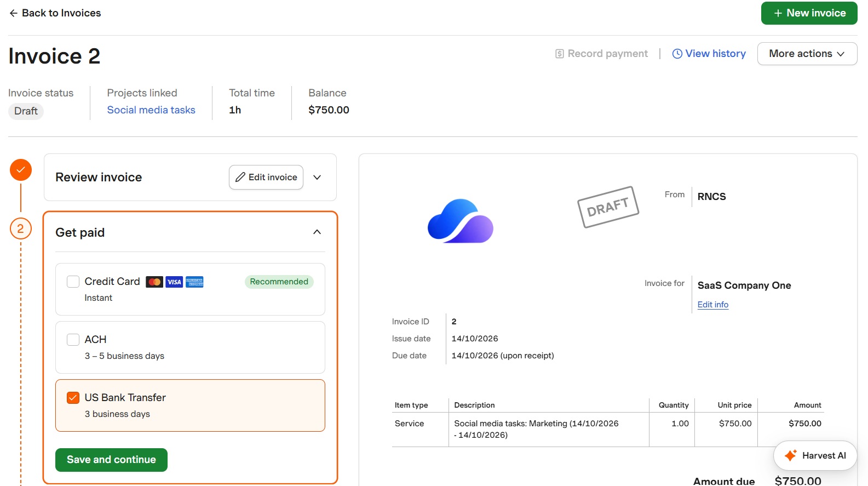
Task: Click the Service item type cell
Action: [410, 424]
